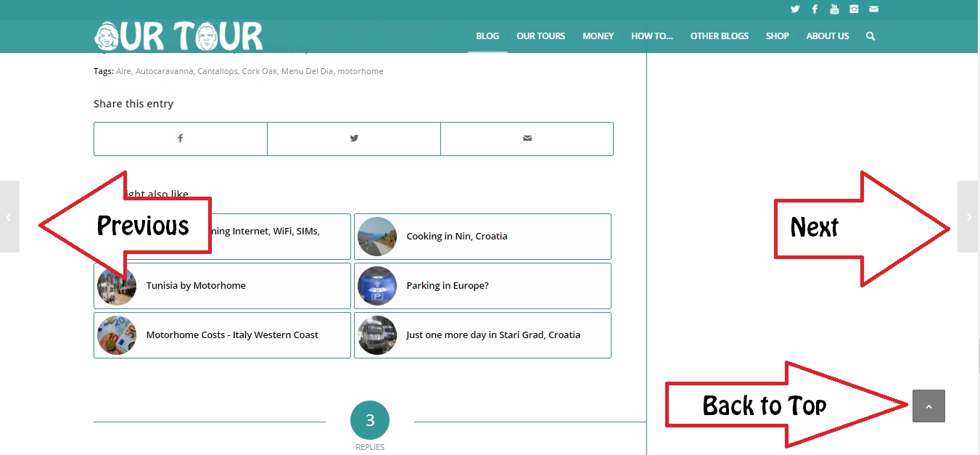The image size is (980, 455).
Task: Click the Our Tour site logo
Action: 177,35
